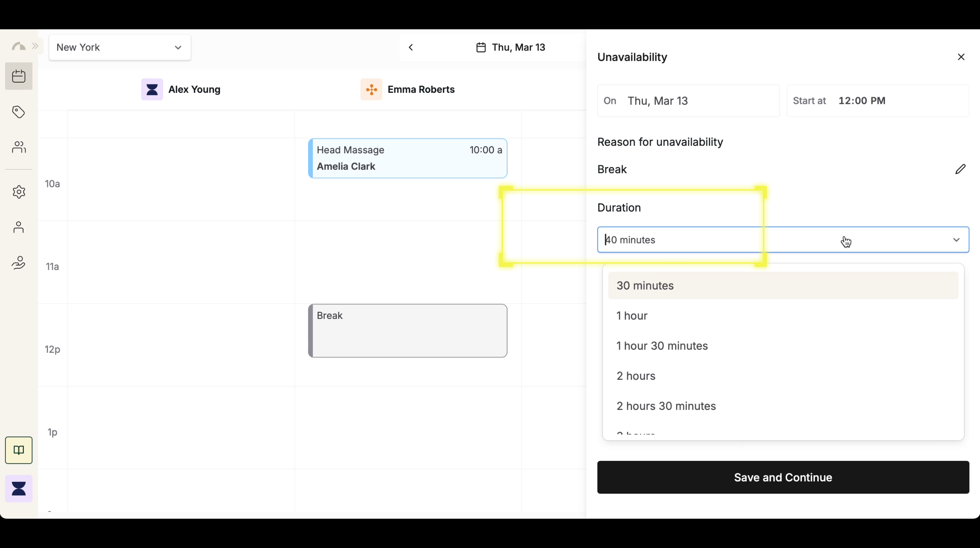
Task: Open the New York location dropdown
Action: click(x=120, y=48)
